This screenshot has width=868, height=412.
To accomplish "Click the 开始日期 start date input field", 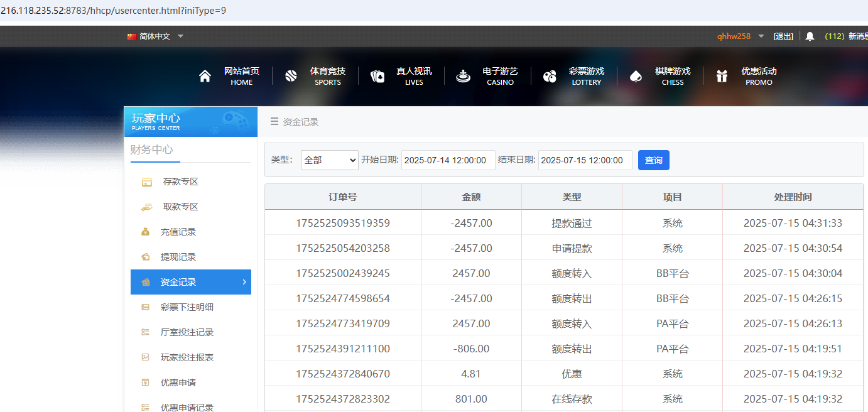I will point(448,160).
